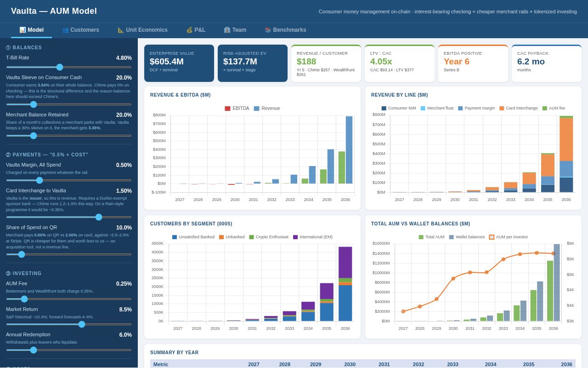Click the 2027 column header in summary table
This screenshot has width=588, height=368.
click(x=254, y=364)
